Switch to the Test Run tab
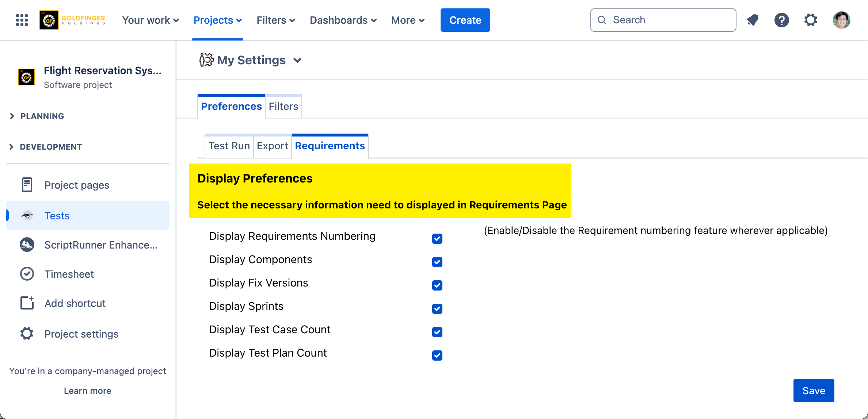 [229, 146]
